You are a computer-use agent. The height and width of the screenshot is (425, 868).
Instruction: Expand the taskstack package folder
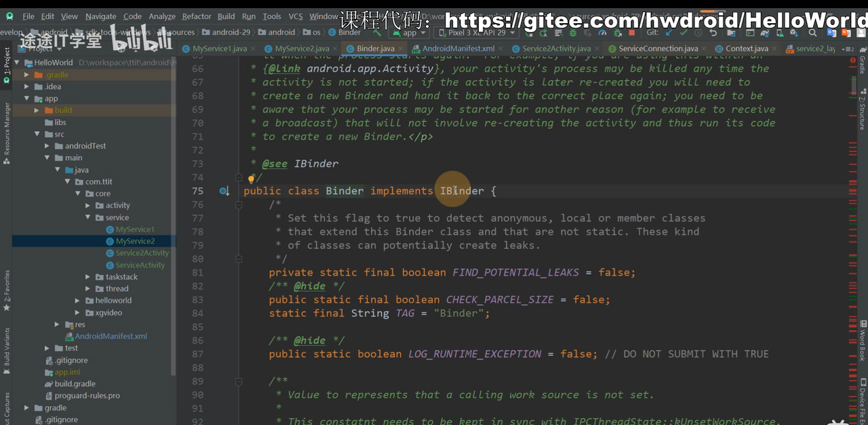point(89,276)
